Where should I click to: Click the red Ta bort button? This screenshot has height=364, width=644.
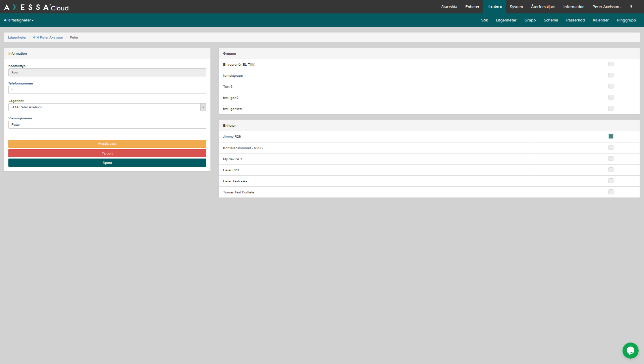[107, 154]
